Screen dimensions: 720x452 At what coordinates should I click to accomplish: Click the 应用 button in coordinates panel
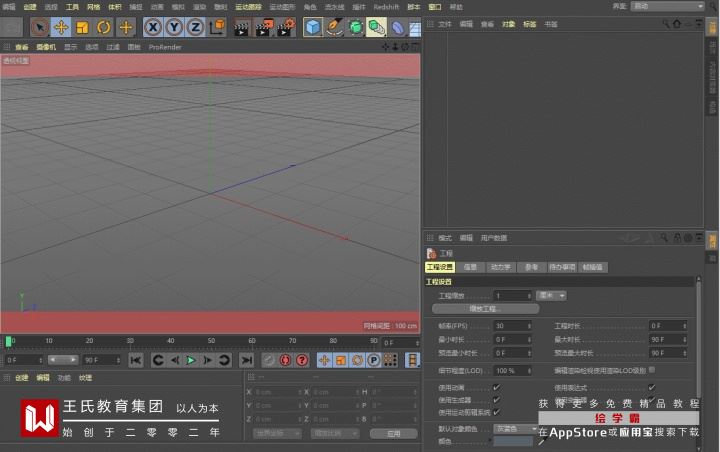click(x=394, y=433)
